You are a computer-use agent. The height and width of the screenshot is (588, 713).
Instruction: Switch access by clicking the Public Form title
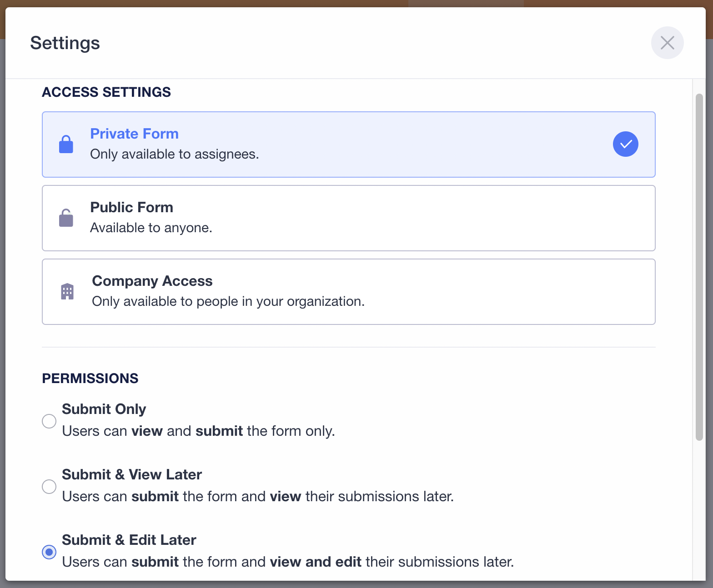(x=131, y=207)
